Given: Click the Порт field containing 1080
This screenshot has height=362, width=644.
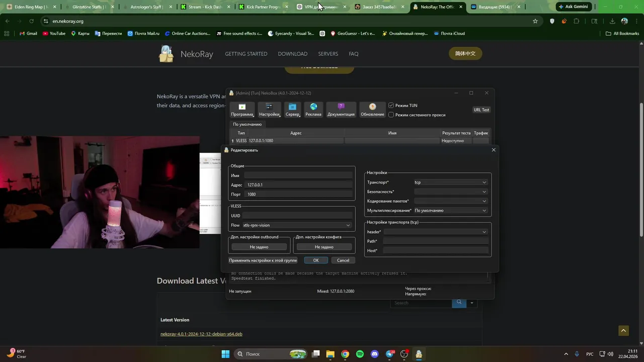Looking at the screenshot, I should tap(298, 194).
